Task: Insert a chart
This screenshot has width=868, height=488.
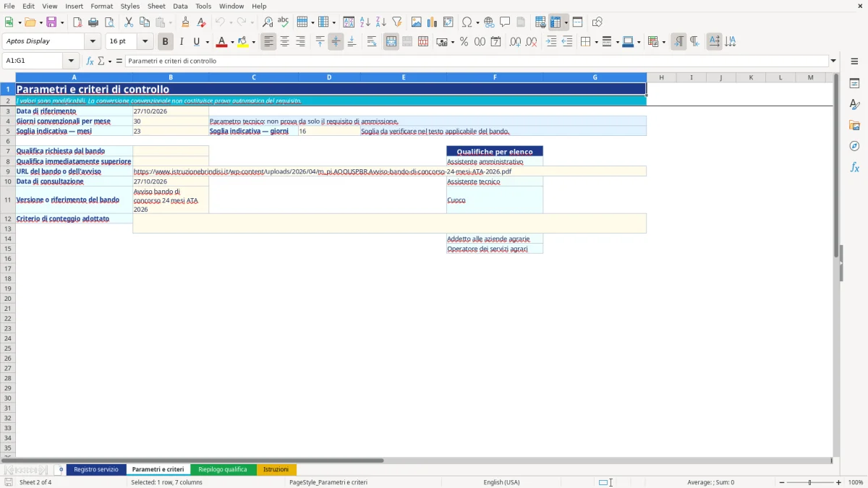Action: pyautogui.click(x=433, y=22)
